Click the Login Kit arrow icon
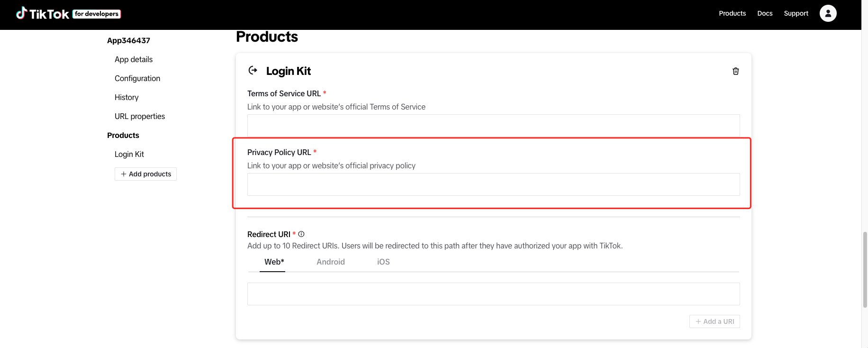 [x=253, y=71]
